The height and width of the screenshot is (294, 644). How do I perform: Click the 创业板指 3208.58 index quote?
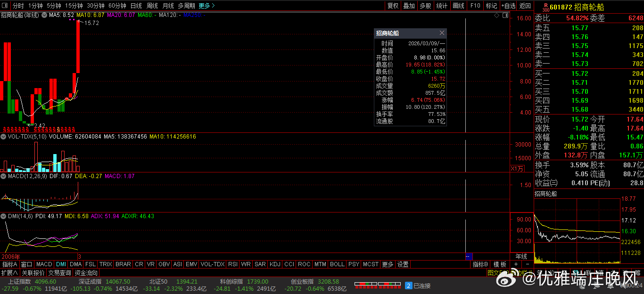coord(314,282)
